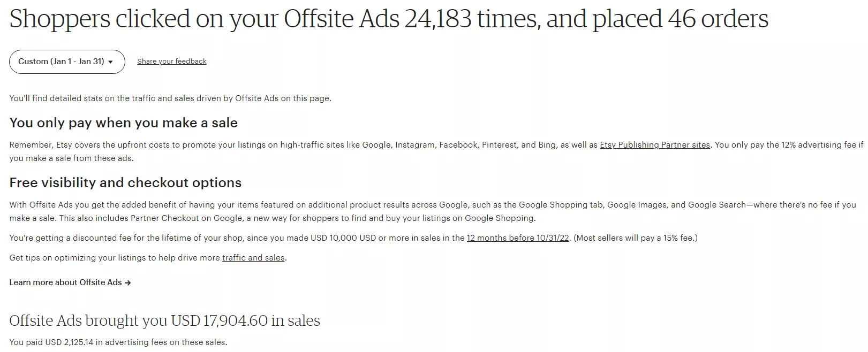868x352 pixels.
Task: Click the 46 orders text in headline
Action: coord(718,19)
